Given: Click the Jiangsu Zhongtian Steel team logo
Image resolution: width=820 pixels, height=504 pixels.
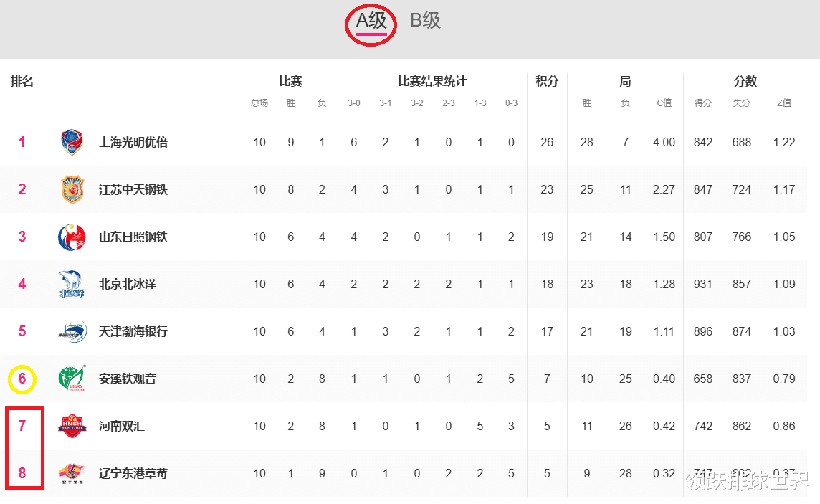Looking at the screenshot, I should coord(72,189).
